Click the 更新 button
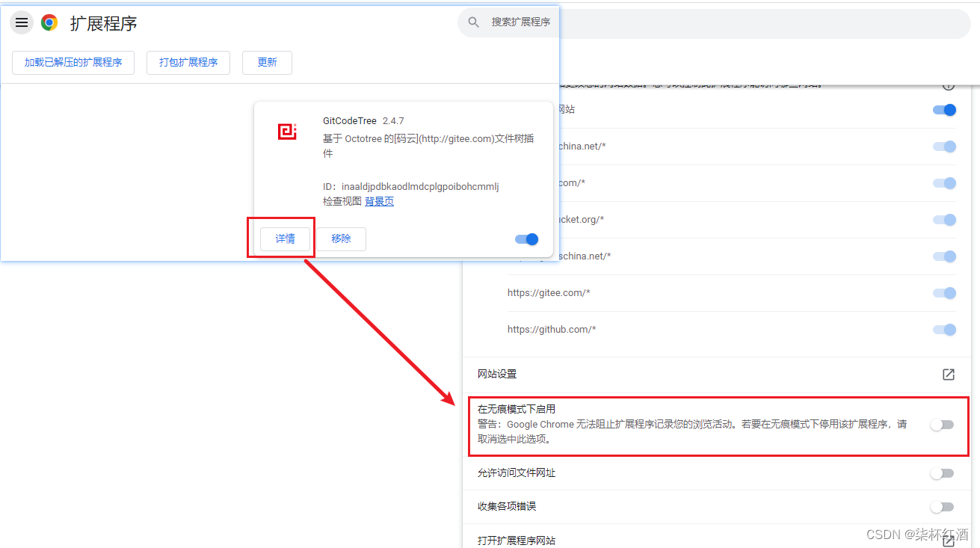Image resolution: width=980 pixels, height=548 pixels. pyautogui.click(x=267, y=63)
